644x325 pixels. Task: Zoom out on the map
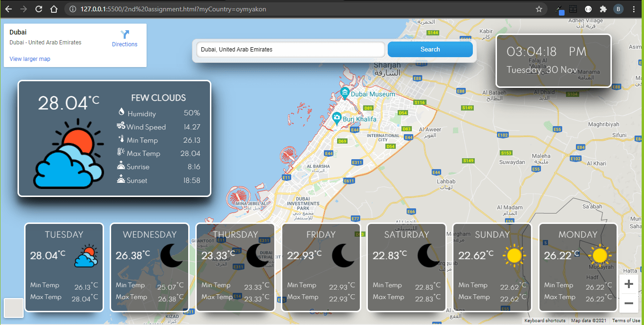[629, 303]
